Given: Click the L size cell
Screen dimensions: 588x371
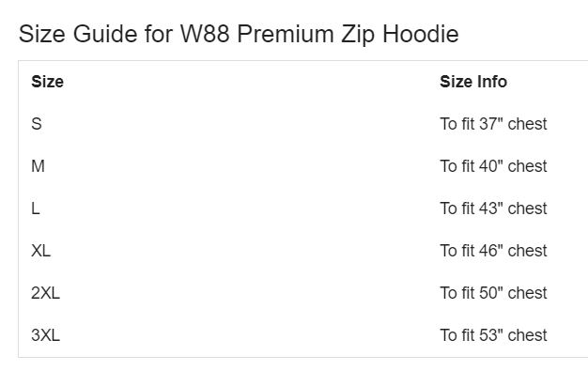Looking at the screenshot, I should pos(36,209).
